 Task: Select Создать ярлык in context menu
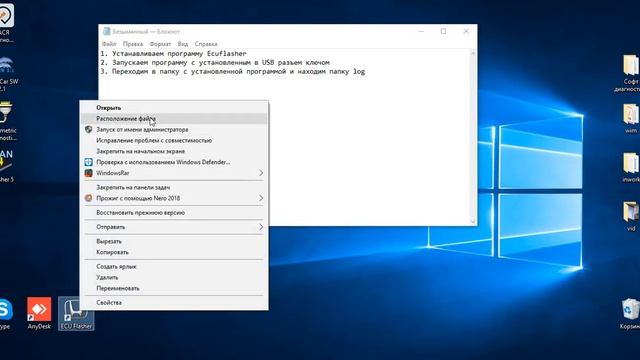pos(174,267)
